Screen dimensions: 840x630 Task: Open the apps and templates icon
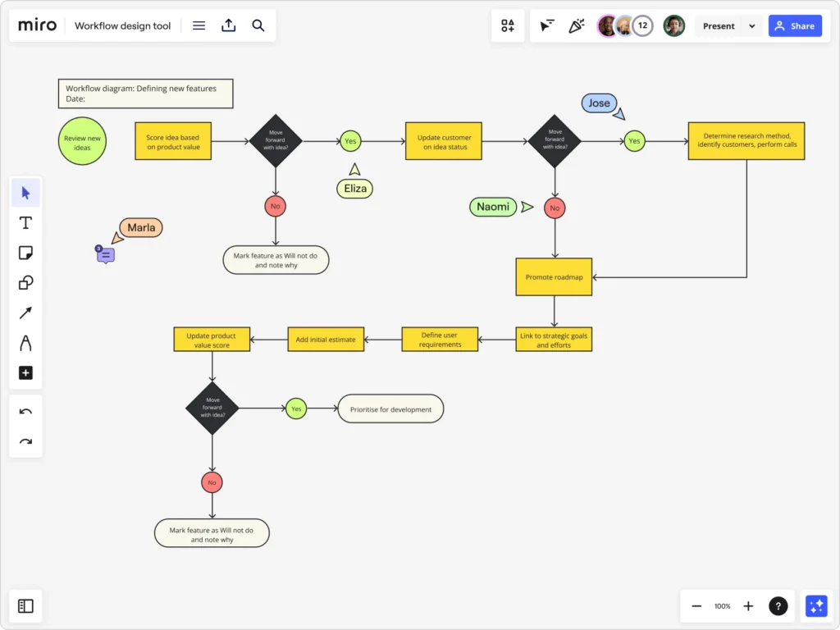coord(508,25)
